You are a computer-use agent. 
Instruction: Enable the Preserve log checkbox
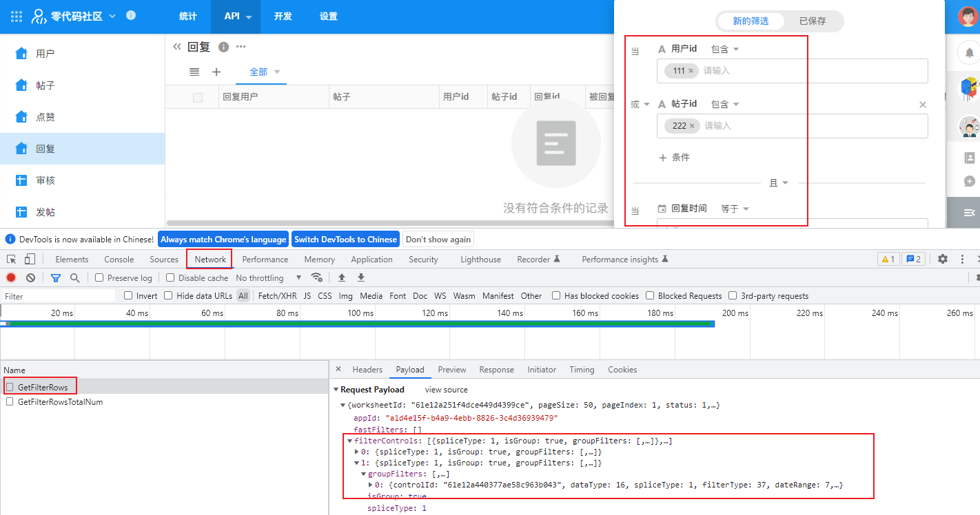click(x=100, y=277)
